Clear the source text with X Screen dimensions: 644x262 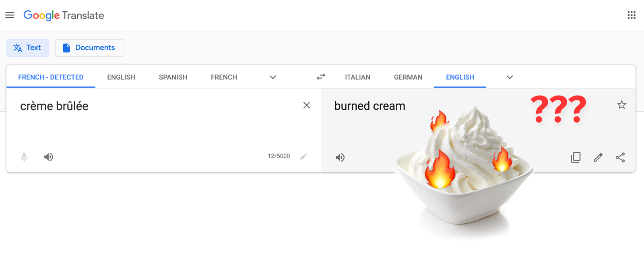tap(307, 105)
